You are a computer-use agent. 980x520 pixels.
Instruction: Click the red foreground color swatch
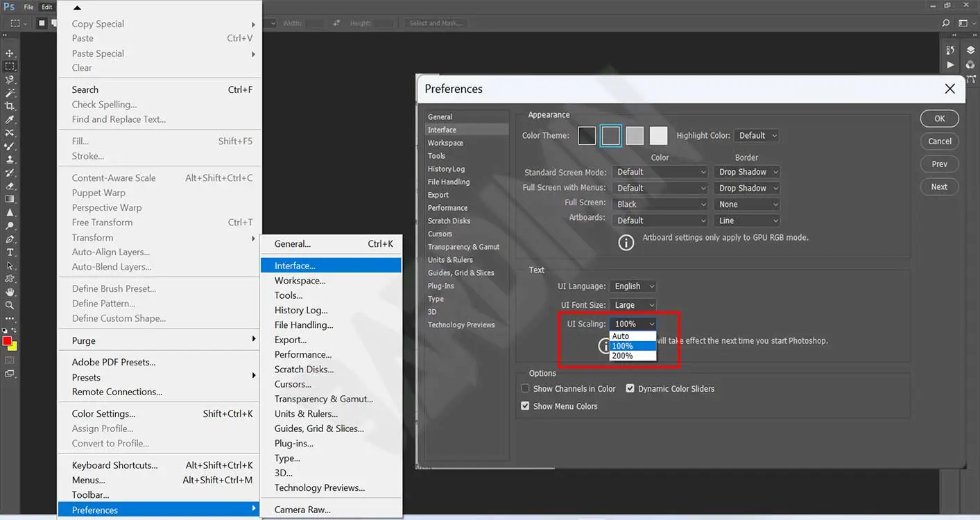click(7, 341)
